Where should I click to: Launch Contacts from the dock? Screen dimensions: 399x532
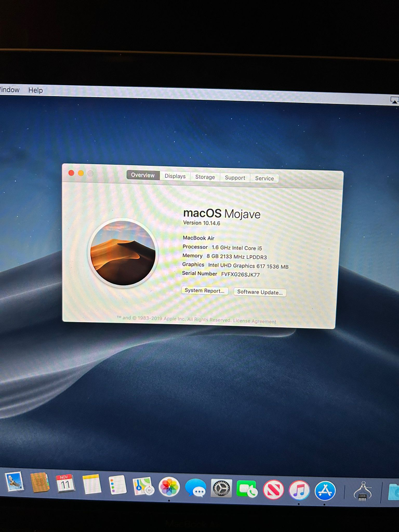tap(40, 483)
